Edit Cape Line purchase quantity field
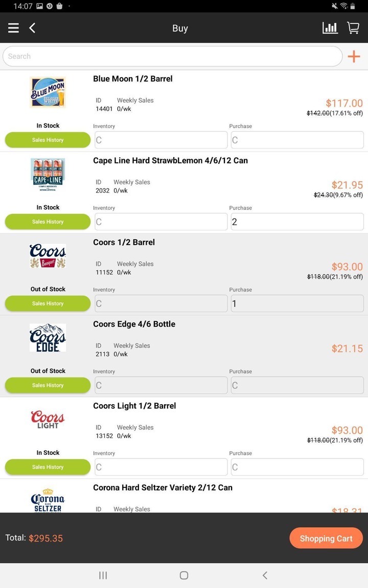The height and width of the screenshot is (588, 368). coord(297,222)
